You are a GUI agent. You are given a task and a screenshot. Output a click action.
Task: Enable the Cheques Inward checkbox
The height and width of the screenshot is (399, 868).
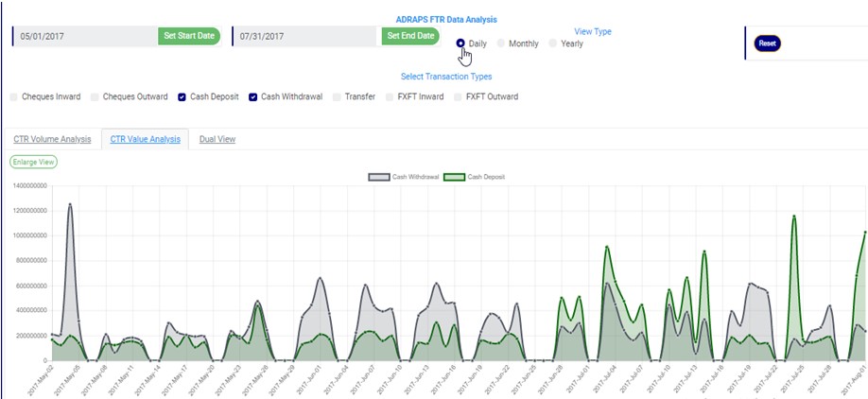point(13,96)
